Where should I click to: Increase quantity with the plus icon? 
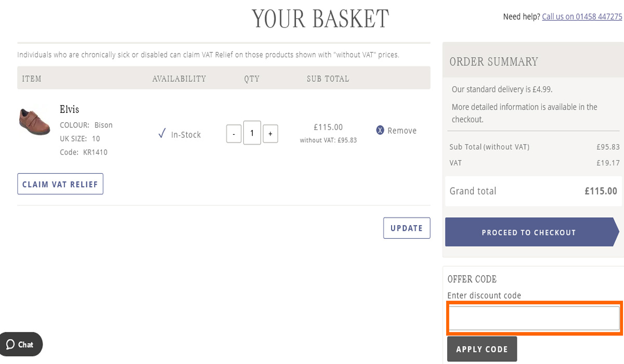(270, 133)
